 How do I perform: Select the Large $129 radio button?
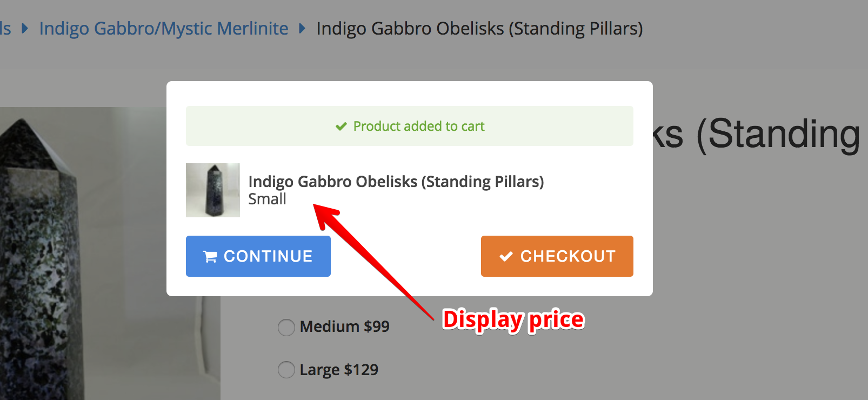click(286, 370)
